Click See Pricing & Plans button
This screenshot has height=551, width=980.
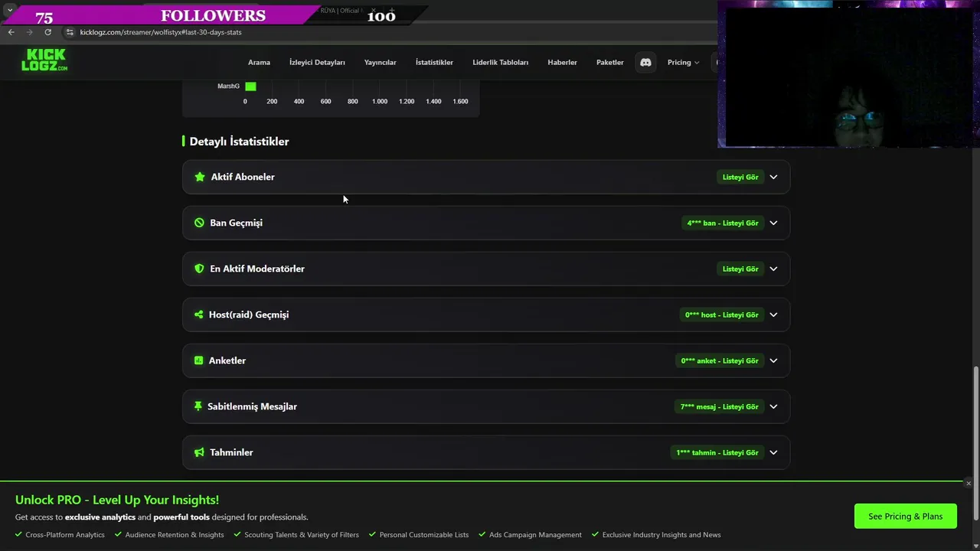coord(905,516)
